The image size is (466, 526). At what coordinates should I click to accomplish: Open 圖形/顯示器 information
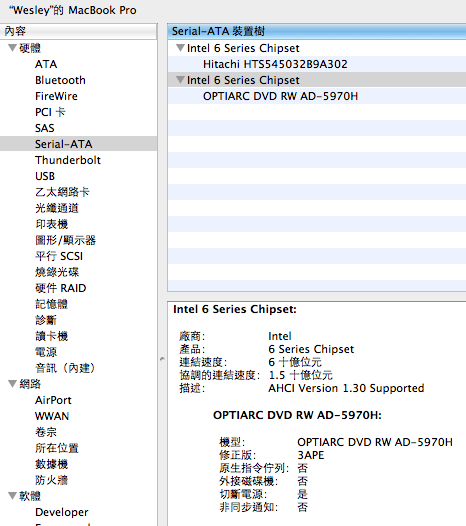[65, 240]
